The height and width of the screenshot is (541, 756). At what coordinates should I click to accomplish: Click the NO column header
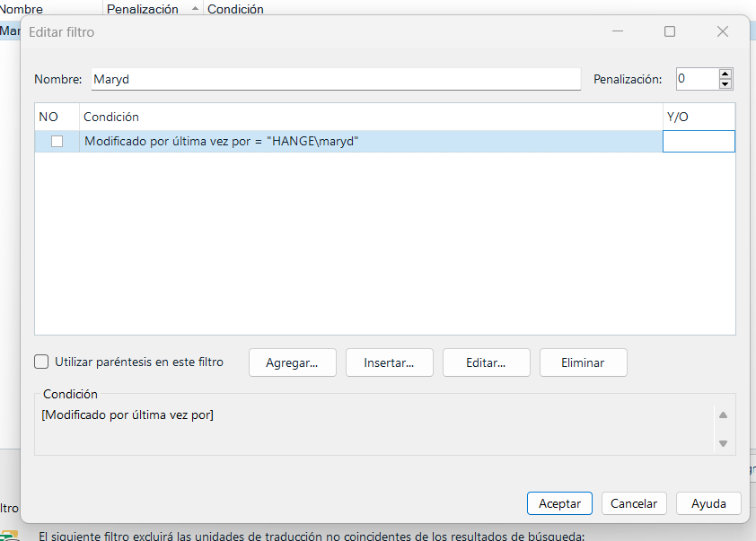click(45, 117)
